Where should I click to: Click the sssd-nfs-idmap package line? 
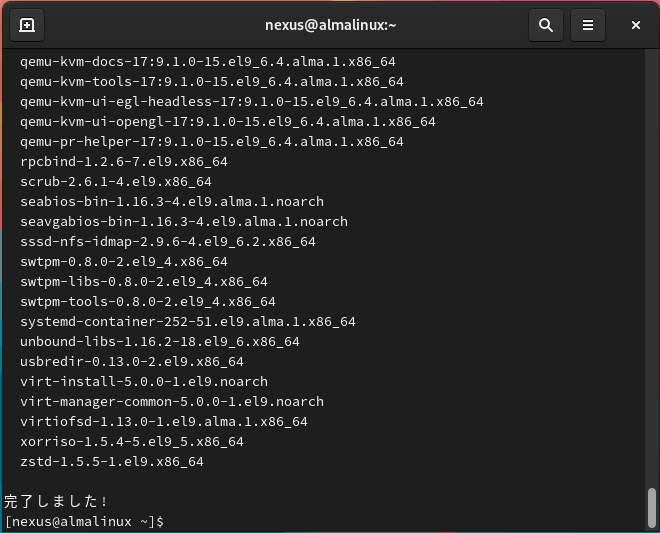167,241
